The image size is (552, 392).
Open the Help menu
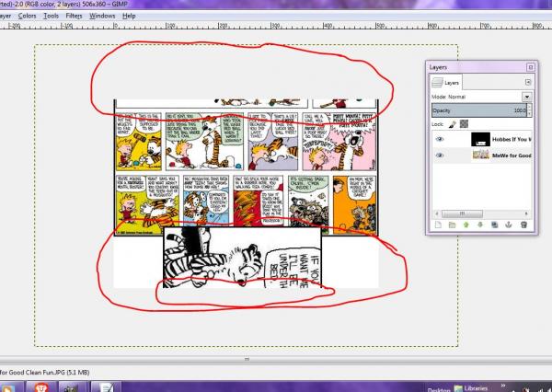click(129, 16)
